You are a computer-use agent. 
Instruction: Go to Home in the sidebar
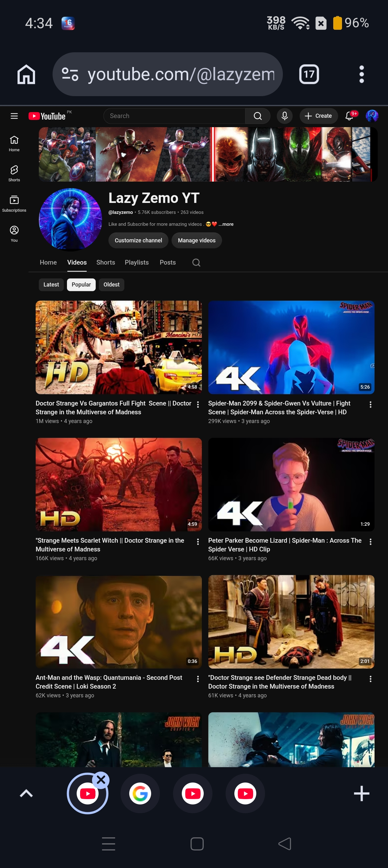point(14,143)
